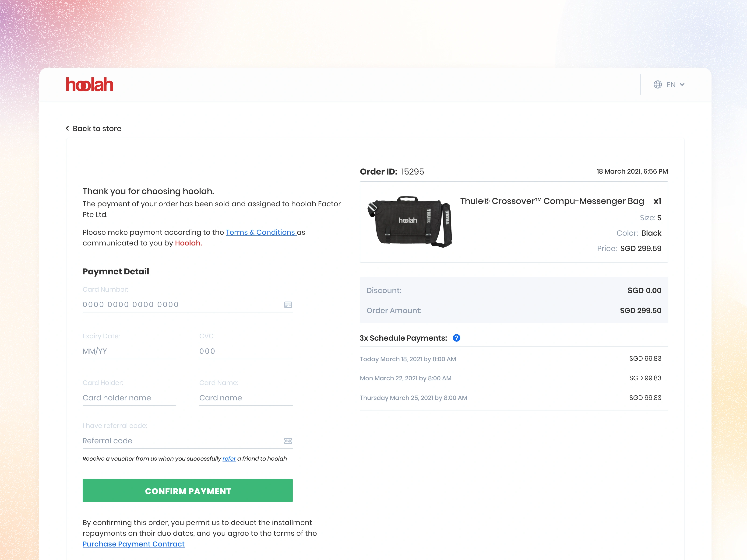Click the red Hoolah text link
The image size is (747, 560).
[x=188, y=243]
